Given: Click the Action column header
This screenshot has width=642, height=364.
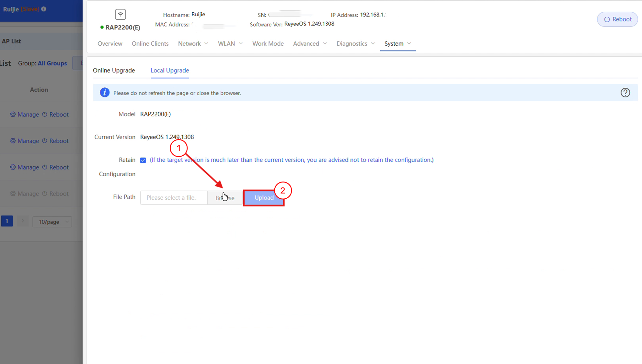Looking at the screenshot, I should [39, 90].
